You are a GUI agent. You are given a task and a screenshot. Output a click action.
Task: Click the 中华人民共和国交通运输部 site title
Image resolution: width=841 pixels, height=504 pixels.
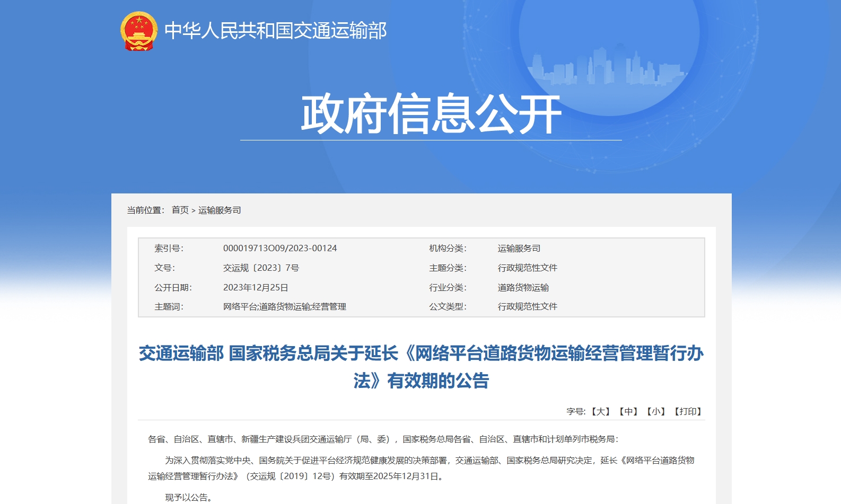(x=275, y=31)
